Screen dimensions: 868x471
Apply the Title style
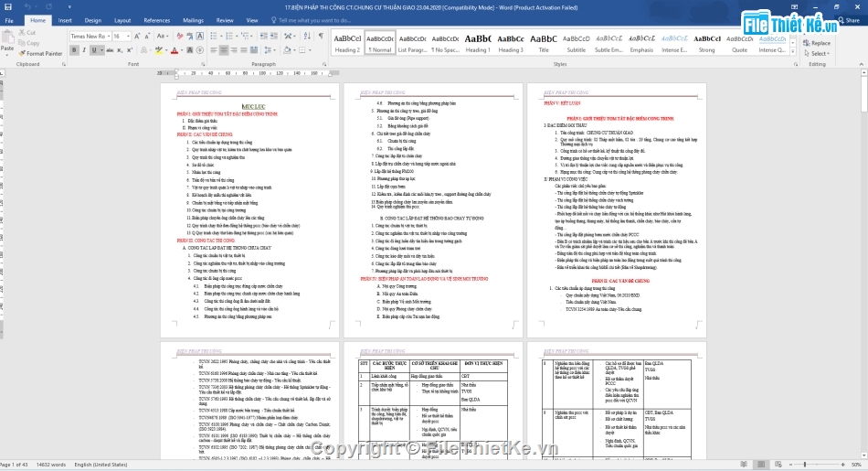click(544, 43)
